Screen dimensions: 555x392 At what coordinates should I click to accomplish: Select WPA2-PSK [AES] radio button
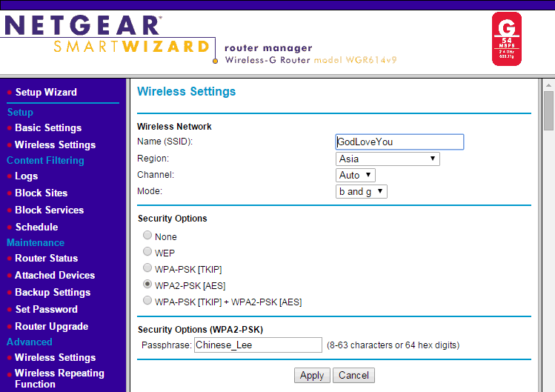pyautogui.click(x=148, y=285)
